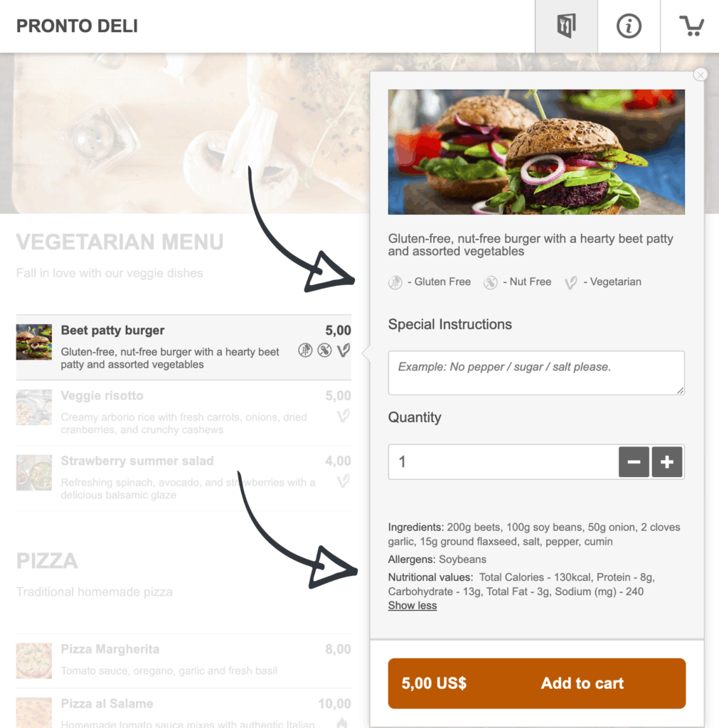Image resolution: width=719 pixels, height=728 pixels.
Task: Open the restaurant info icon
Action: click(629, 26)
